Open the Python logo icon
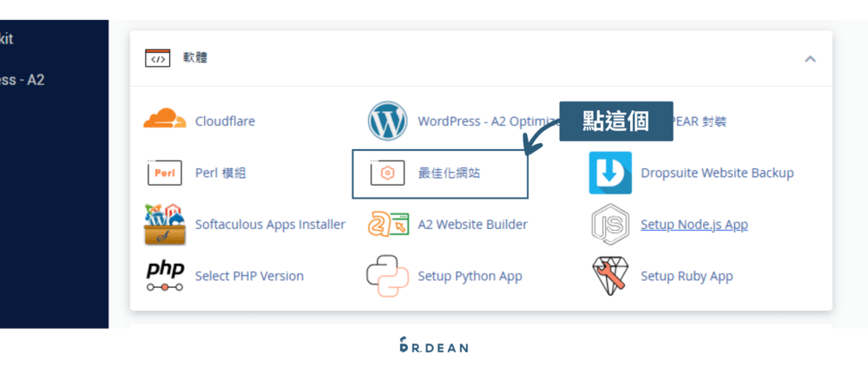Screen dimensions: 868x366 pos(387,276)
